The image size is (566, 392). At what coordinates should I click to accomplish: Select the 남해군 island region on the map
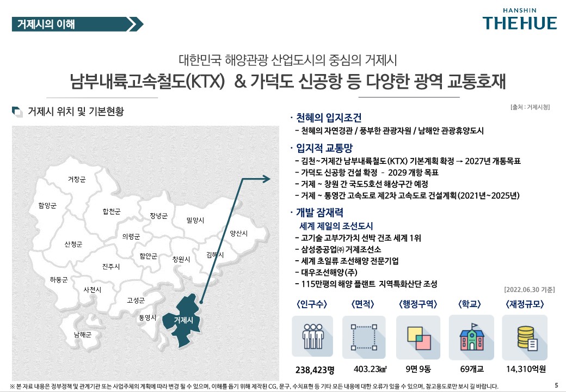83,334
